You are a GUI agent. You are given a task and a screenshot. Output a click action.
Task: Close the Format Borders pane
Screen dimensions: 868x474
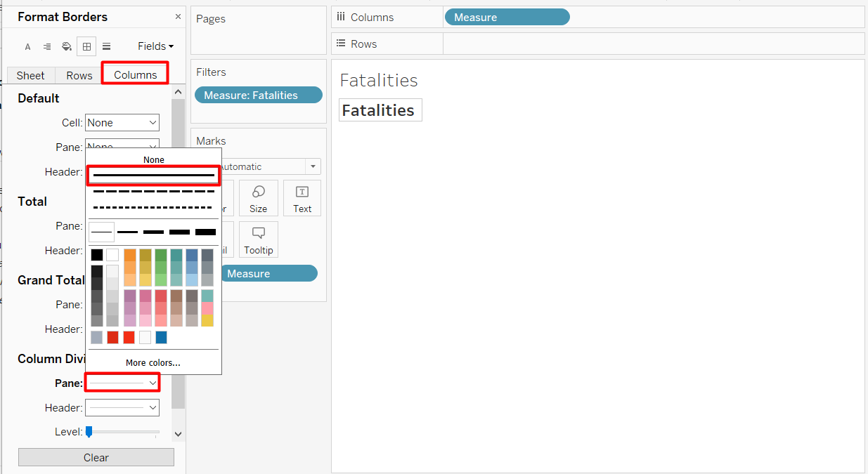click(x=178, y=17)
